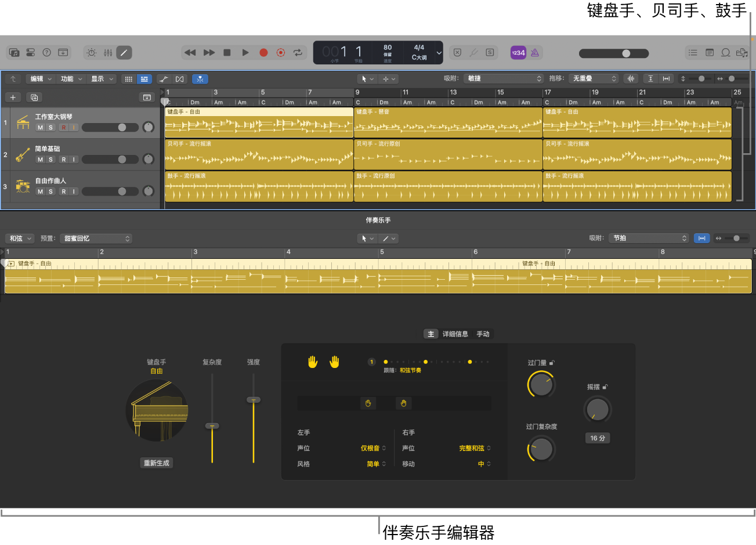Click the 工作室大钢琴 pan knob
The width and height of the screenshot is (756, 545).
click(149, 127)
